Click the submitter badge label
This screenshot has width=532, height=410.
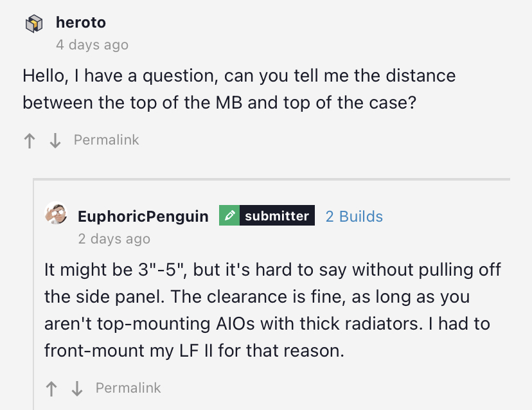click(276, 216)
